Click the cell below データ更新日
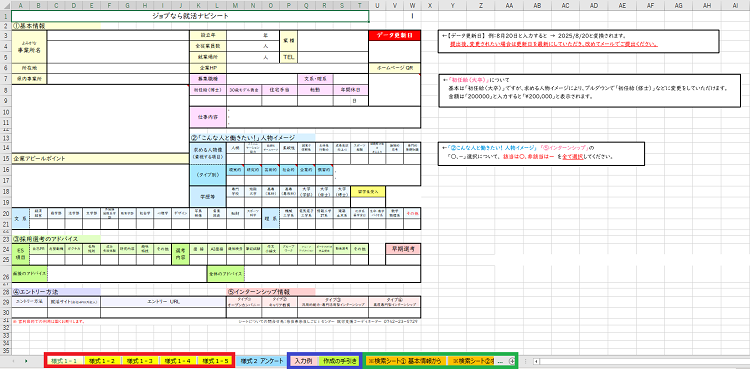This screenshot has height=369, width=750. tap(395, 52)
